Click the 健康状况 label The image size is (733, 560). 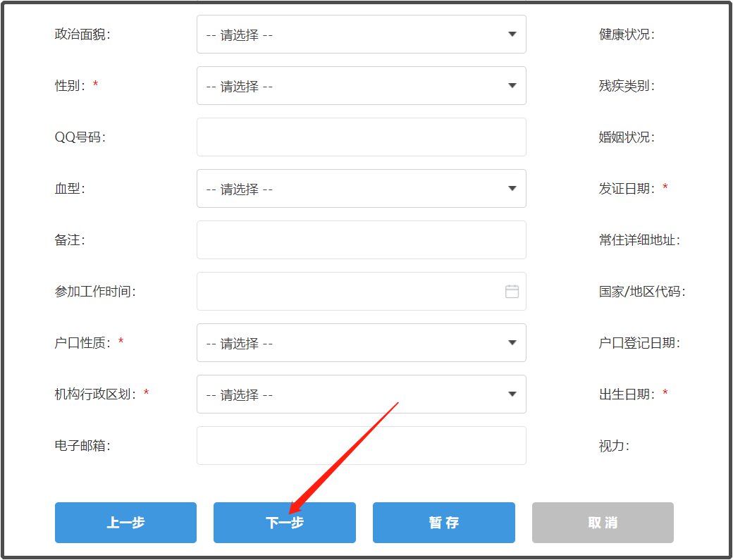[x=627, y=35]
